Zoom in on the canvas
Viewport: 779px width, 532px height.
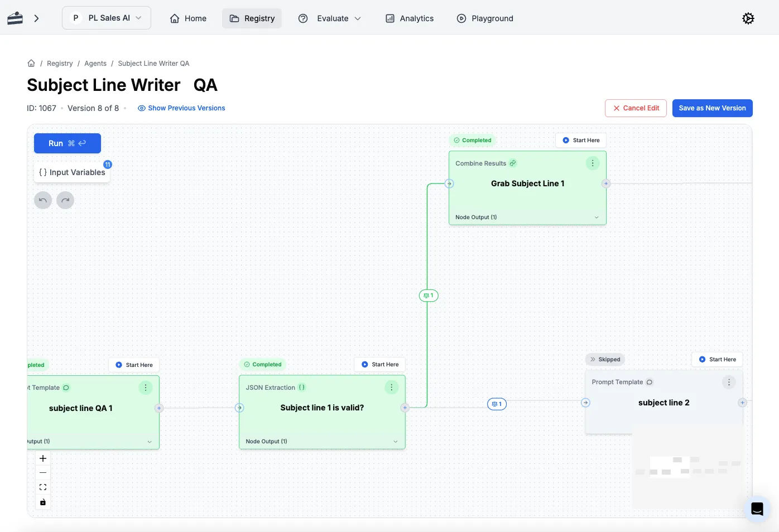coord(43,458)
